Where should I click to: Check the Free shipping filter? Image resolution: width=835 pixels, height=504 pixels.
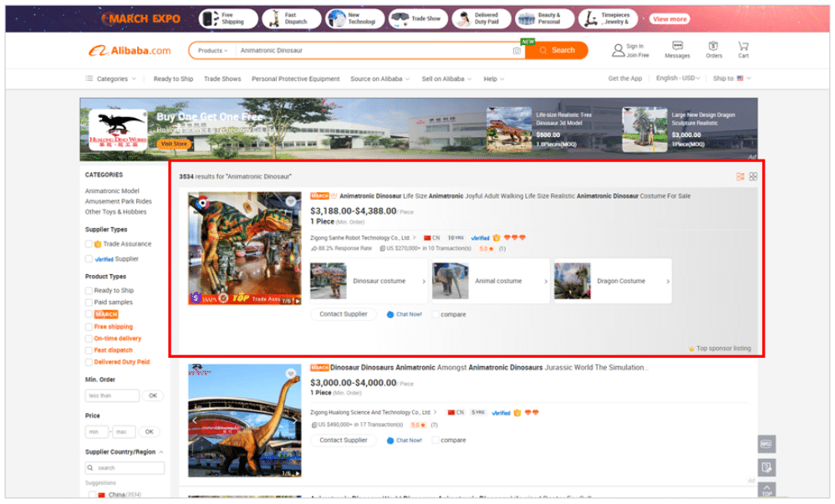pyautogui.click(x=89, y=327)
